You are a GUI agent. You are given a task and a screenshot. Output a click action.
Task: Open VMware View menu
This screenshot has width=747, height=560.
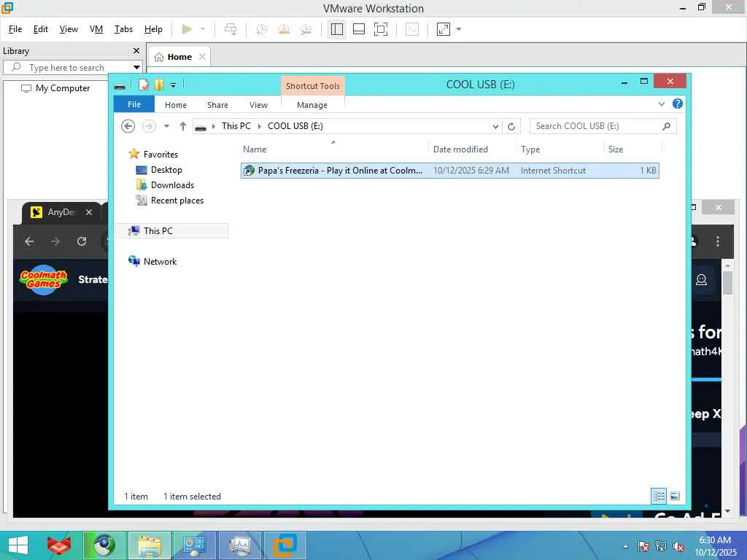(x=69, y=29)
